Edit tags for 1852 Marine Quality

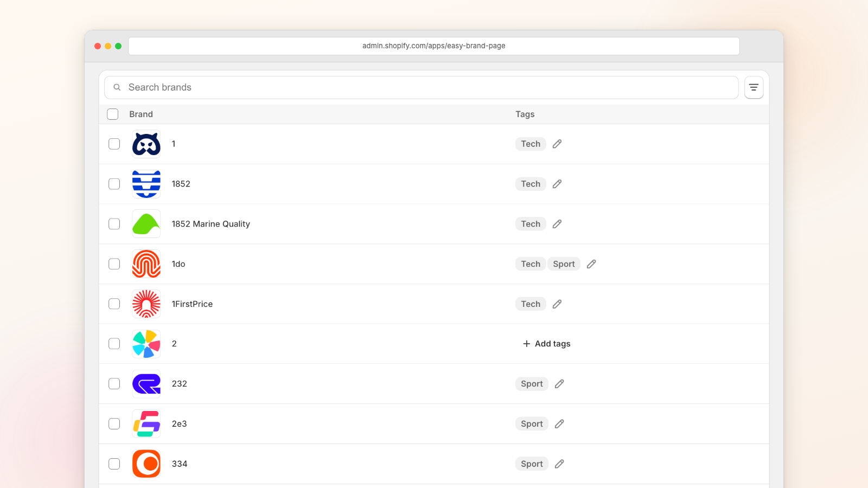(x=557, y=224)
